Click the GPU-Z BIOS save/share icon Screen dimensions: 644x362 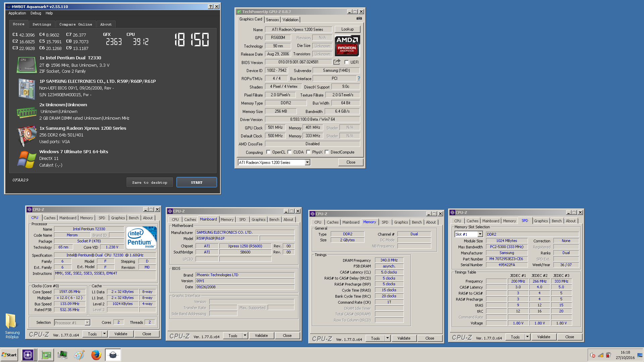337,62
